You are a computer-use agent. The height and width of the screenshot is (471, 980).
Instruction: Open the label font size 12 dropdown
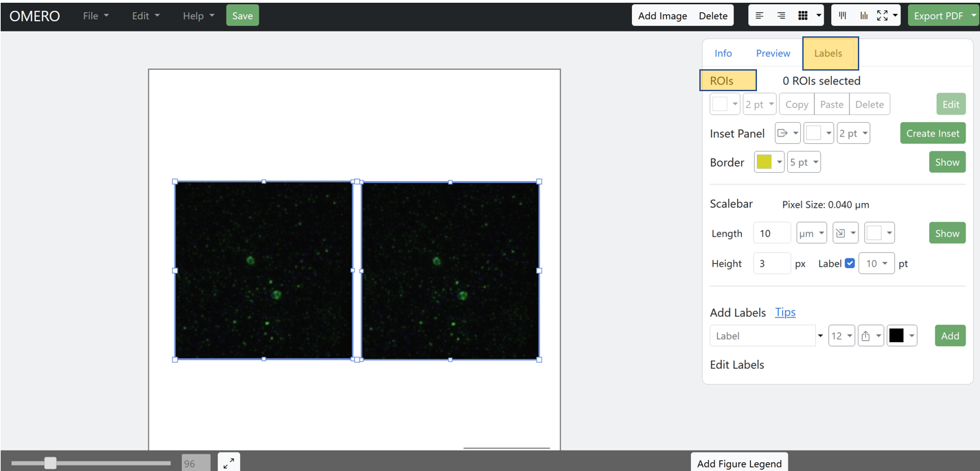pyautogui.click(x=842, y=335)
